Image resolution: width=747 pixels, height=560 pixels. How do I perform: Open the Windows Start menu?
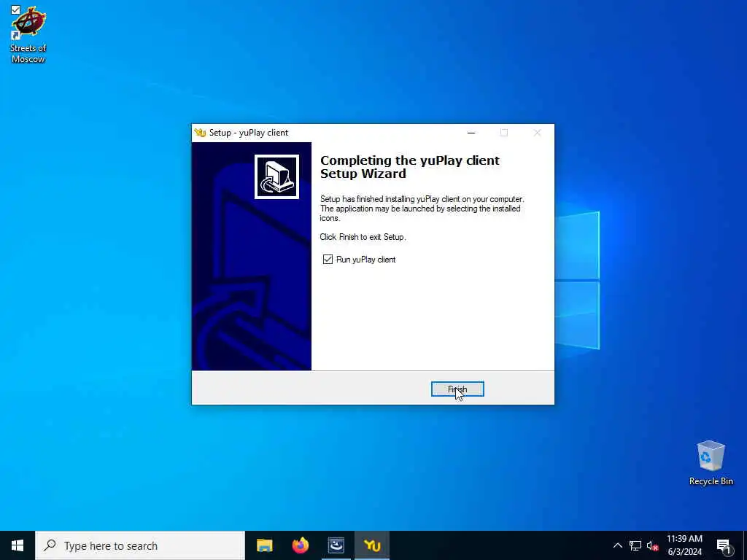tap(18, 545)
